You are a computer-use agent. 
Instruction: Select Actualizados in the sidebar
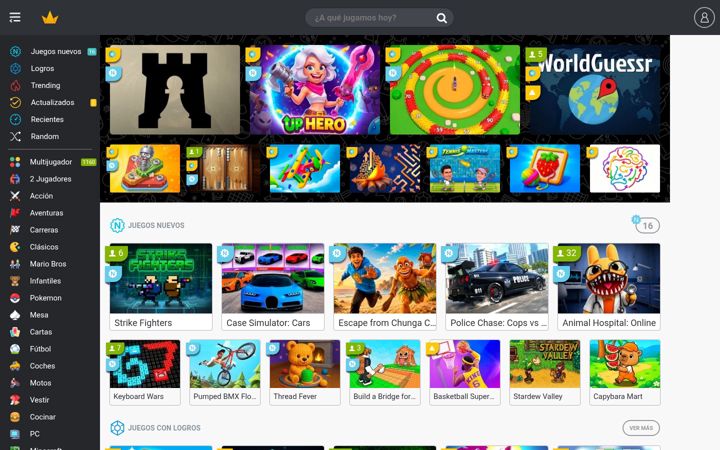point(52,102)
